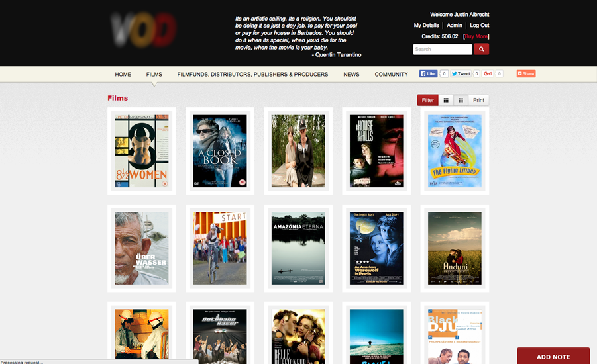Switch to list view icon
597x364 pixels.
(446, 100)
